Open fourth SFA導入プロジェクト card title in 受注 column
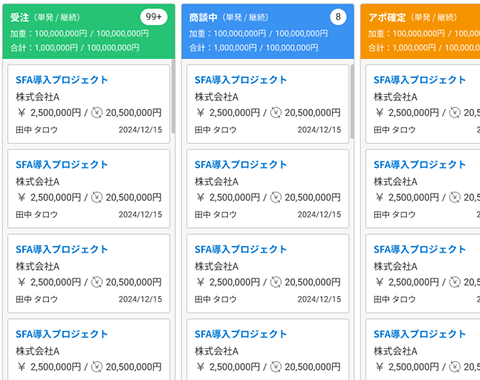The width and height of the screenshot is (480, 380). pos(62,334)
